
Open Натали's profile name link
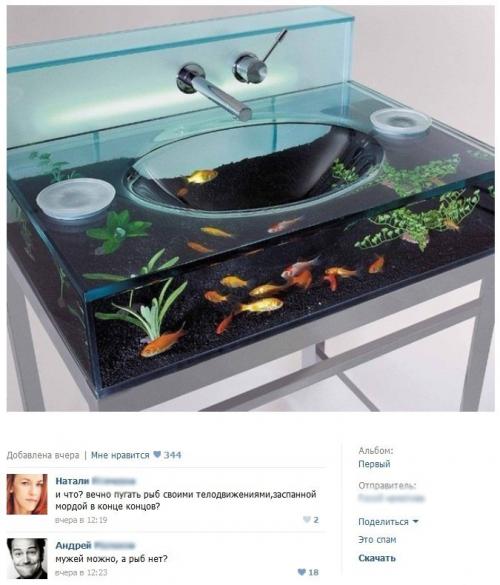95,481
